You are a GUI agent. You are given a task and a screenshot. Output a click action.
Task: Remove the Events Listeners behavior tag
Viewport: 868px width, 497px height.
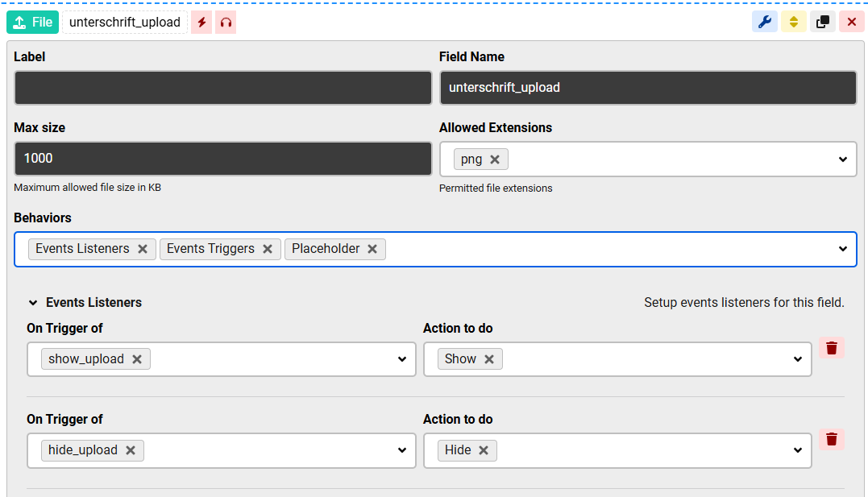(143, 249)
